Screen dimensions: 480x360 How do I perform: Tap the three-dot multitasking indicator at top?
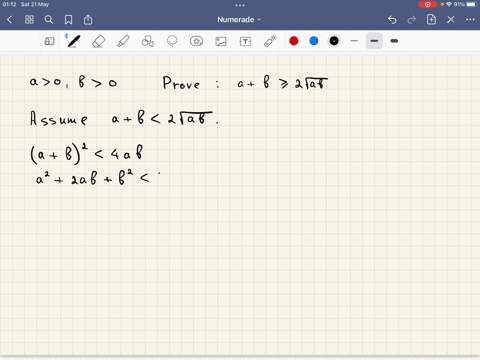240,5
